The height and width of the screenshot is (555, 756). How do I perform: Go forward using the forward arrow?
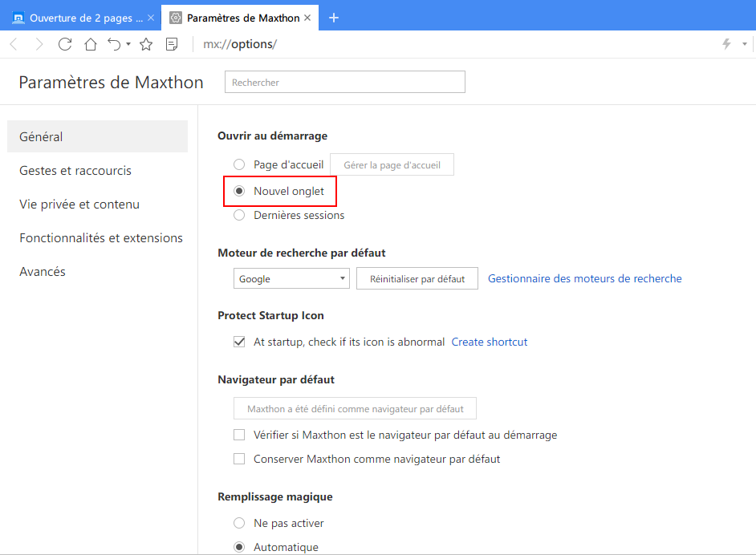pyautogui.click(x=39, y=44)
